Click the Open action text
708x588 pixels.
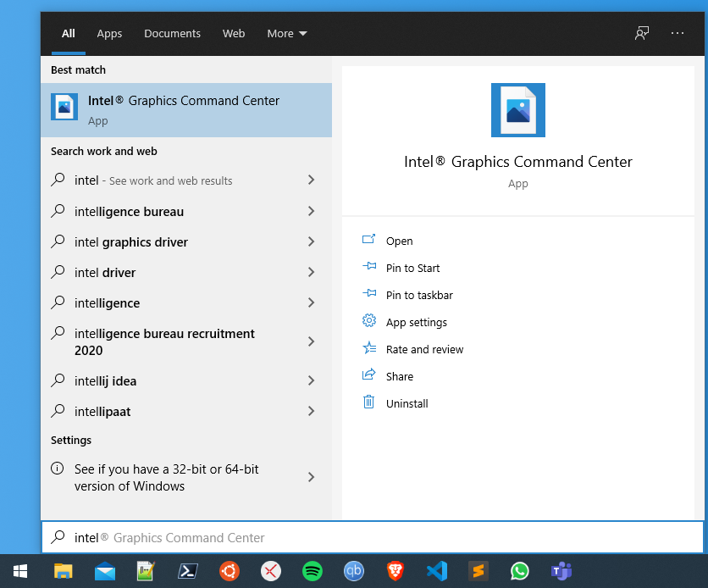[399, 241]
